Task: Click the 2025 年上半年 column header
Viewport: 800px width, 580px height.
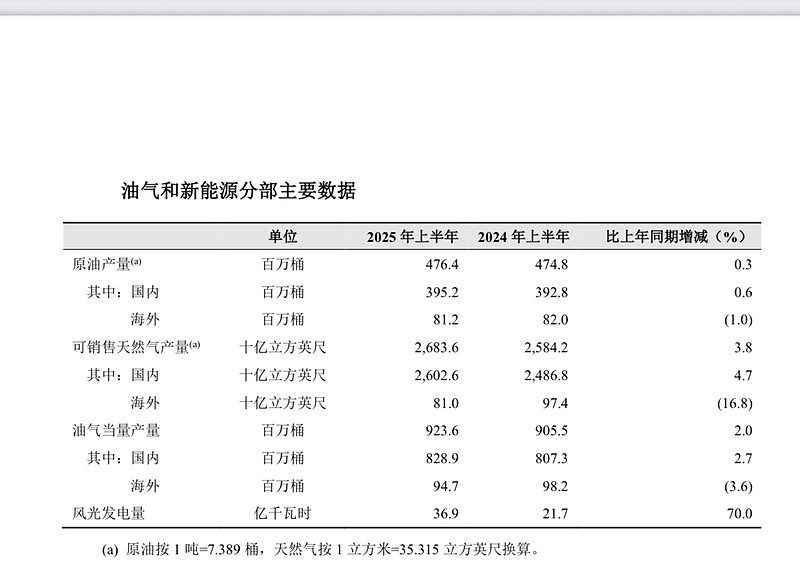Action: [412, 237]
